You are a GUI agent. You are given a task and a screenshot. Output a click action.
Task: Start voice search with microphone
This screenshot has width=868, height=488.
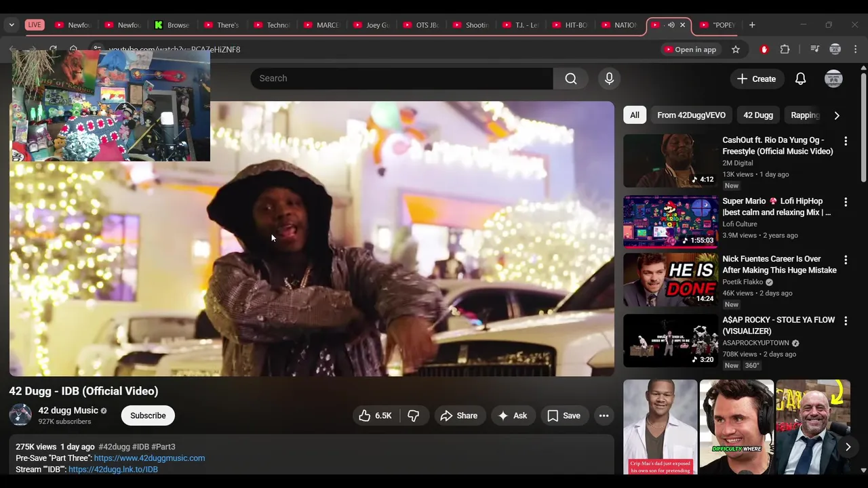pos(609,79)
